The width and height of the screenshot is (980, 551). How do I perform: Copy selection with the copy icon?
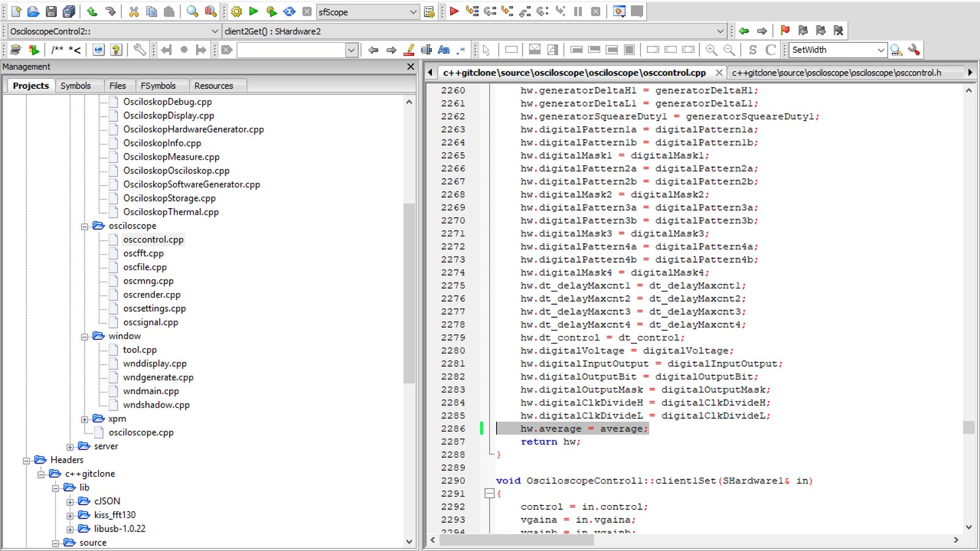click(151, 12)
